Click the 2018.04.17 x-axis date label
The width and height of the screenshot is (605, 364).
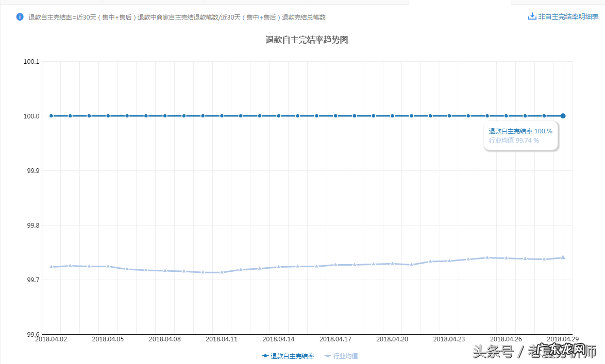click(x=335, y=339)
